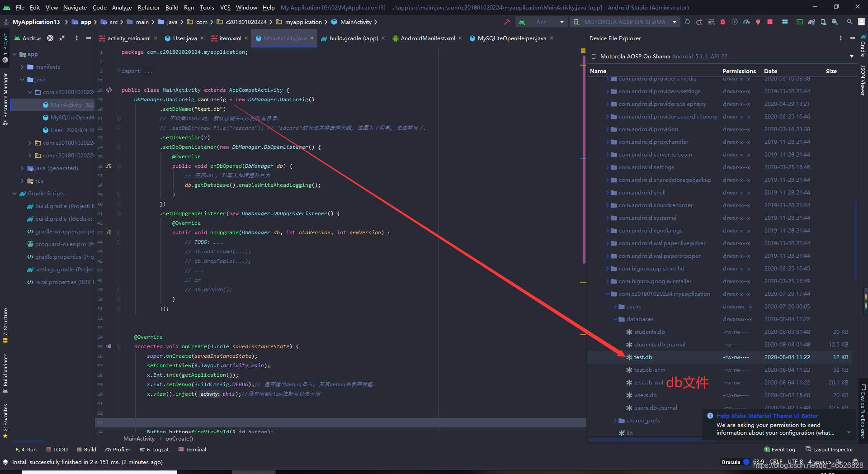Click the myapplication breadcrumb segment
Viewport: 868px width, 474px height.
coord(303,22)
